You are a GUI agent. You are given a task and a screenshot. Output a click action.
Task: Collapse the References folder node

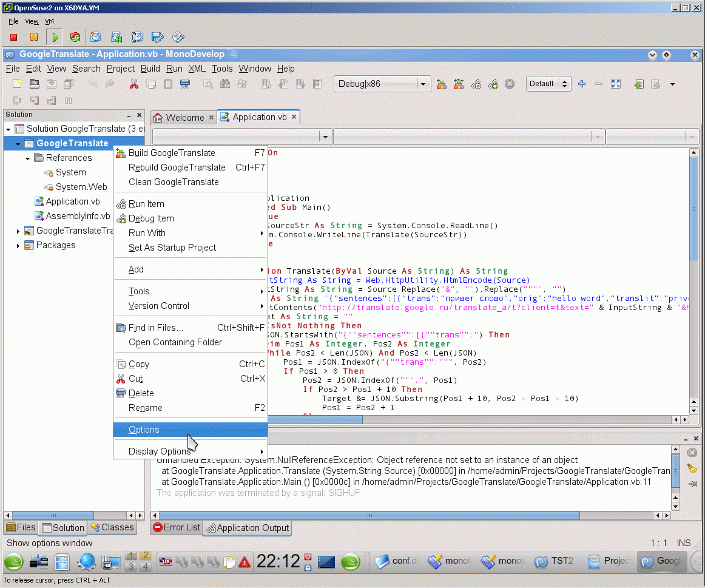(x=28, y=158)
